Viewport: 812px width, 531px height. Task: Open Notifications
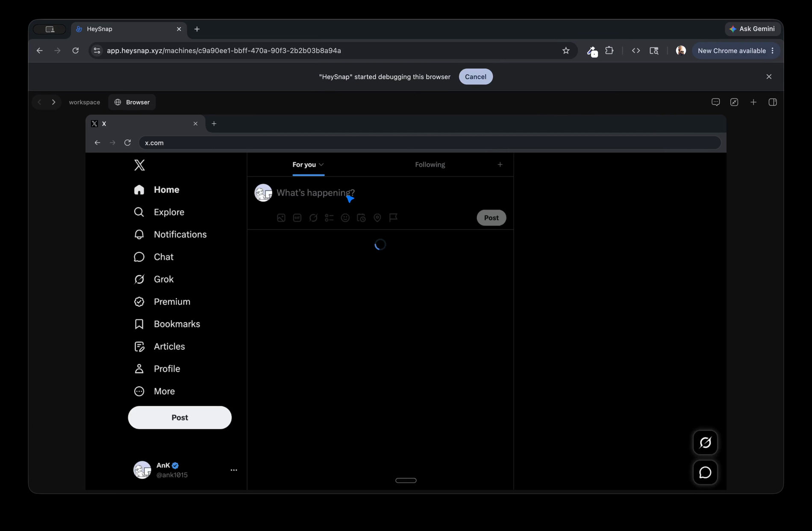[x=170, y=235]
